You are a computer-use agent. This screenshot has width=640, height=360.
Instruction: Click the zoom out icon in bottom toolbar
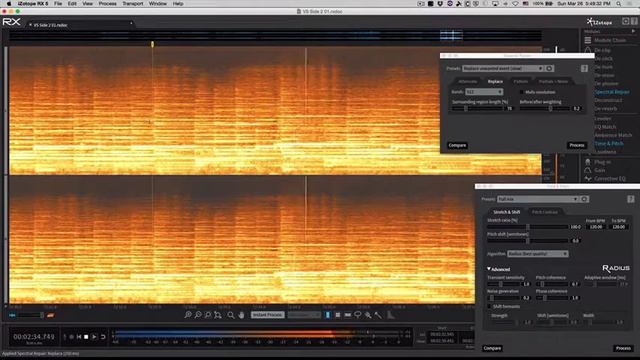pyautogui.click(x=198, y=315)
